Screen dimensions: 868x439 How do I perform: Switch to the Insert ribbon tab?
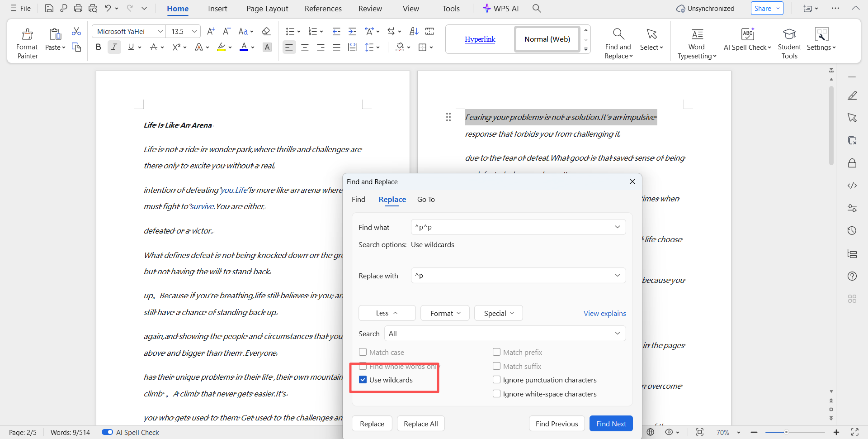(x=217, y=9)
